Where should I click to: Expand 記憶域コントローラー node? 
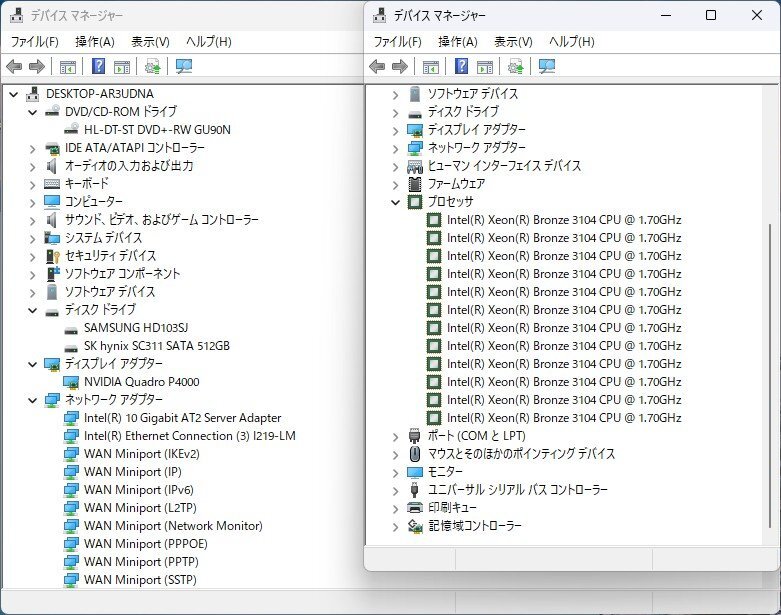click(395, 526)
